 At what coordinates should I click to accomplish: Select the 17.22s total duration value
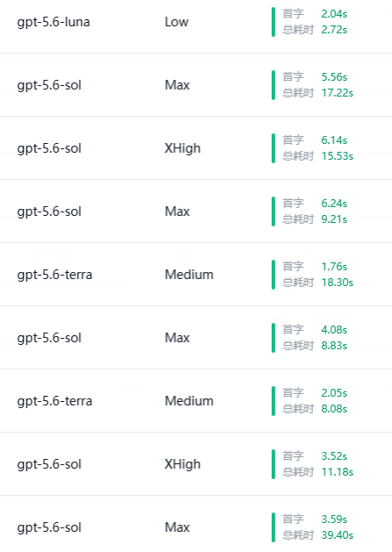(337, 93)
